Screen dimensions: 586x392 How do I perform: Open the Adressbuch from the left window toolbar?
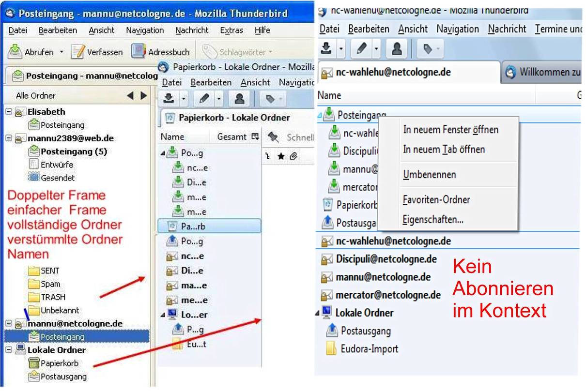tap(161, 52)
